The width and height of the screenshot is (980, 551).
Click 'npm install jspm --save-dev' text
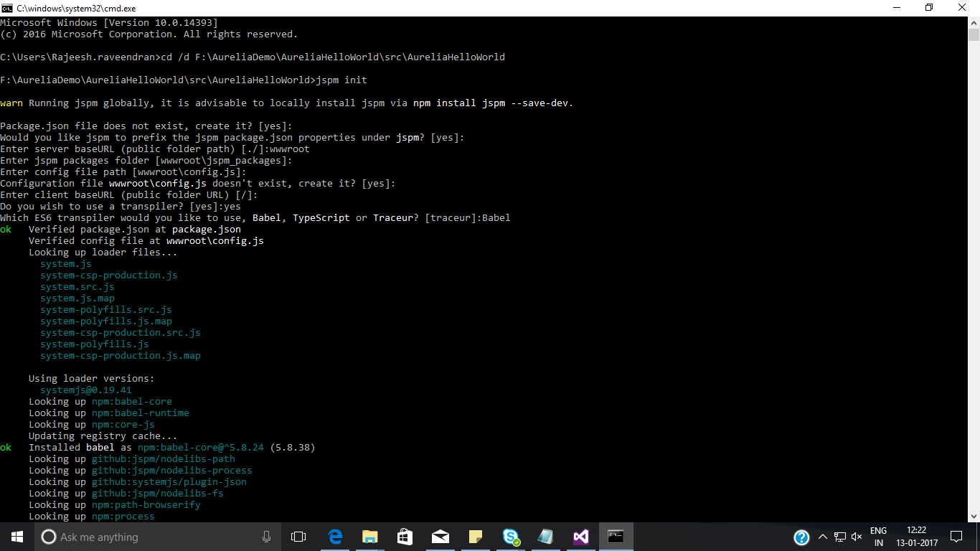pyautogui.click(x=491, y=103)
